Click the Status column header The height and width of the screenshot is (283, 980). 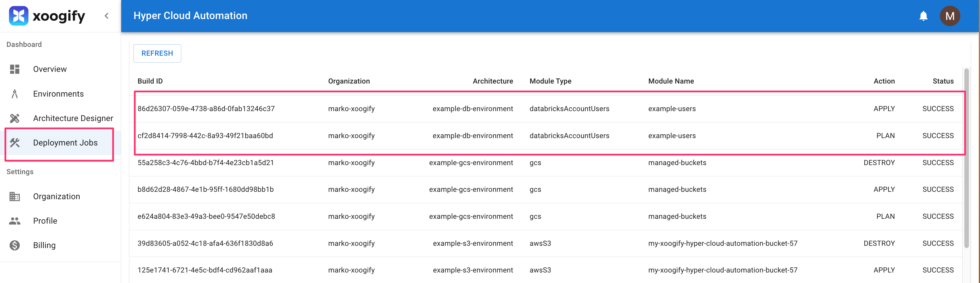(x=943, y=81)
